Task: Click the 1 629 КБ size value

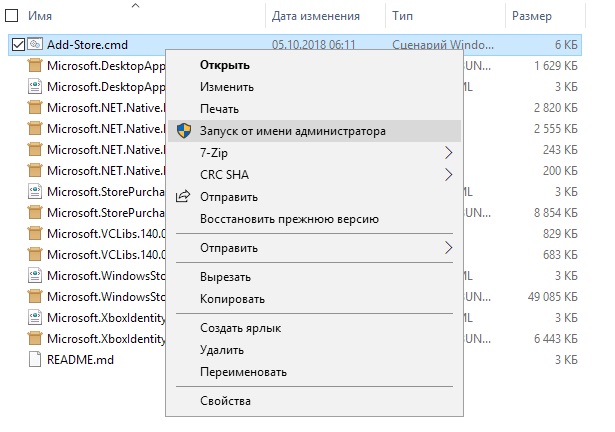Action: [556, 66]
